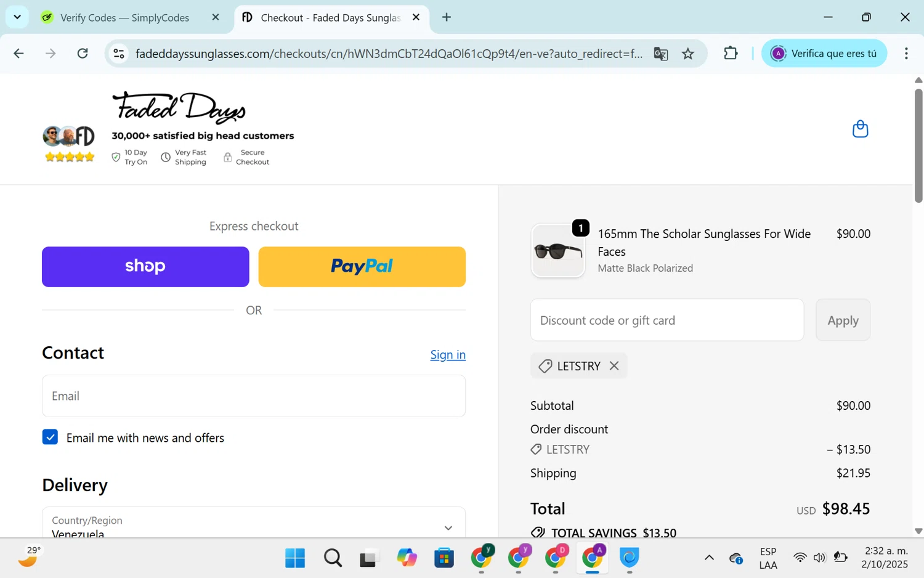This screenshot has width=924, height=578.
Task: Pay with the Shop express button
Action: click(145, 267)
